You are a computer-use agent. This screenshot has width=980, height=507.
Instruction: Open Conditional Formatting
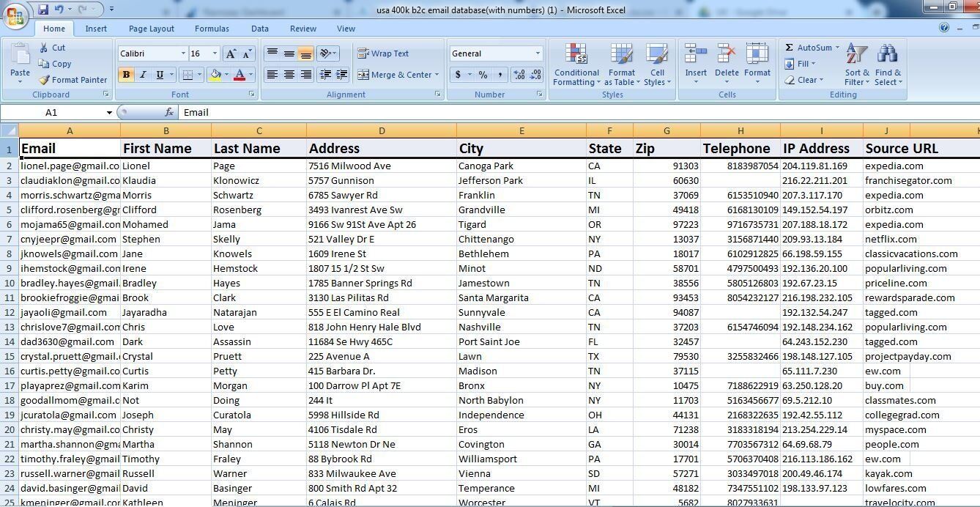coord(576,64)
